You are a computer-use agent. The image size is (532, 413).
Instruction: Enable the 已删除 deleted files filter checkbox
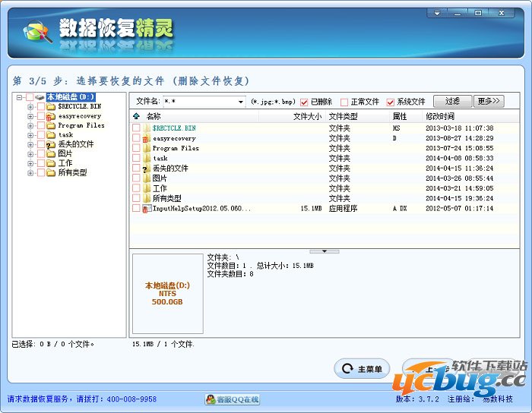tap(304, 102)
